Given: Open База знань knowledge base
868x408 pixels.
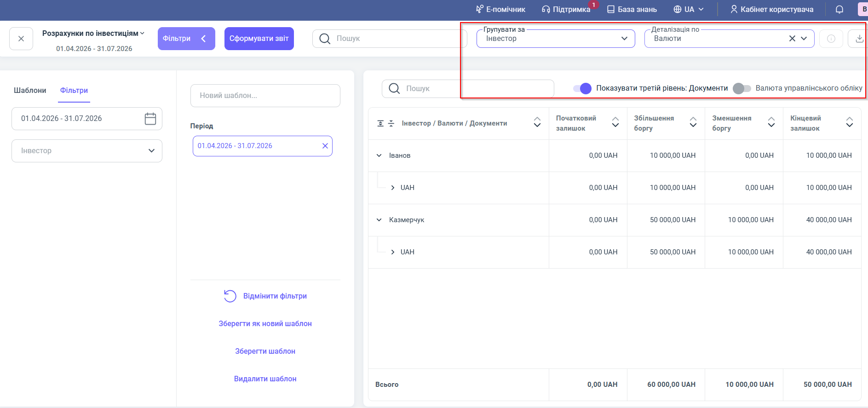Looking at the screenshot, I should pyautogui.click(x=632, y=9).
